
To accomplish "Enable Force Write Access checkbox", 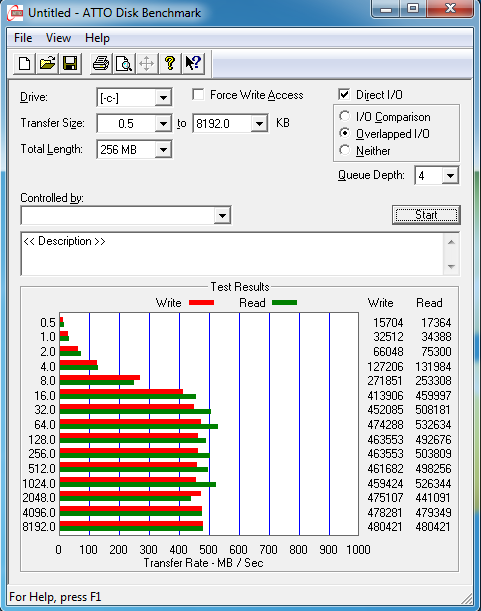I will tap(198, 95).
